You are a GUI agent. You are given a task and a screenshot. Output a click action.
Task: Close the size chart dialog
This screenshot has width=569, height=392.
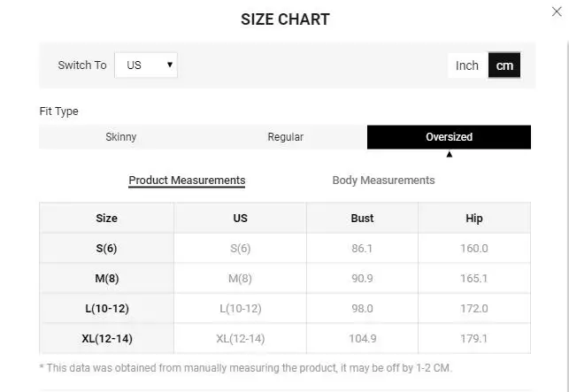[x=557, y=12]
